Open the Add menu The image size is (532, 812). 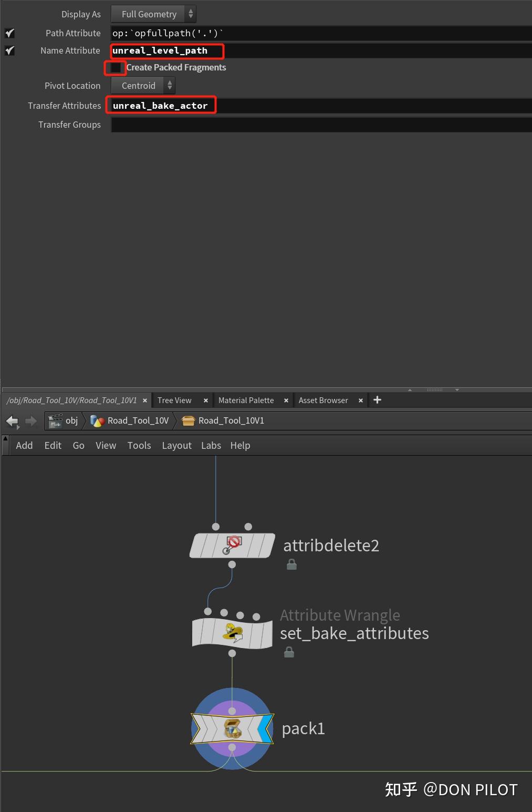pos(24,445)
